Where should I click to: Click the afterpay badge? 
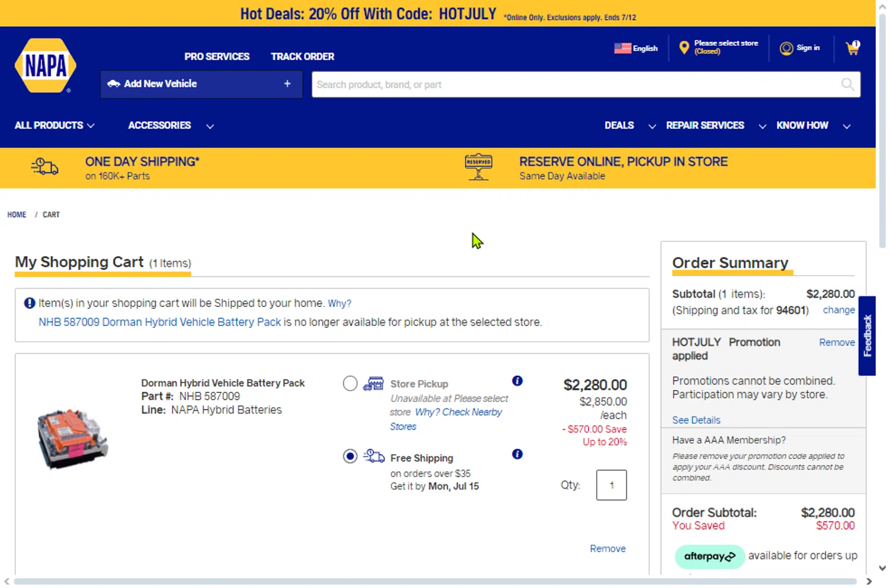(x=709, y=557)
